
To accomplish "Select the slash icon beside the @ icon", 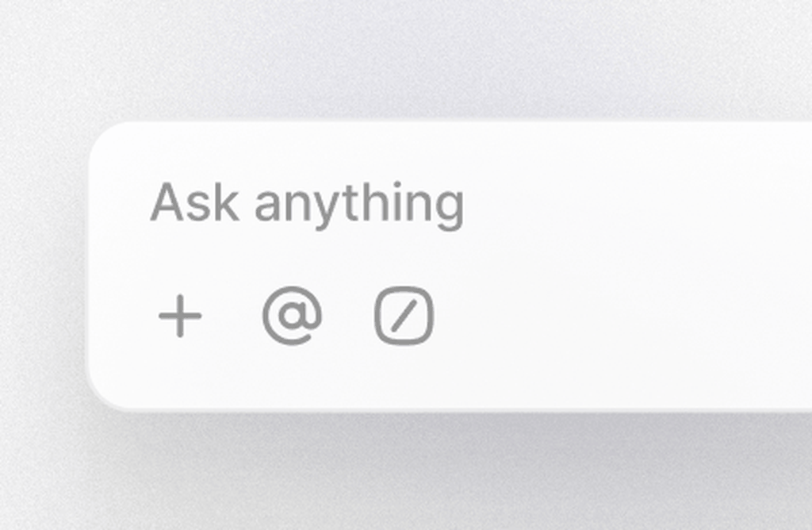I will pos(404,316).
